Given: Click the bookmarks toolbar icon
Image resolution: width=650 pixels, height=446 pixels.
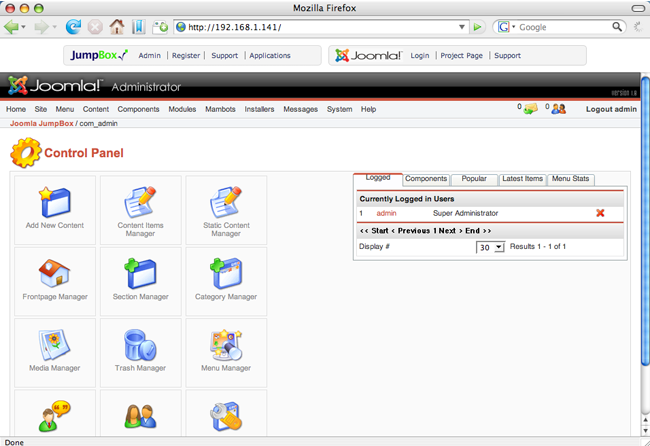Looking at the screenshot, I should pyautogui.click(x=138, y=27).
